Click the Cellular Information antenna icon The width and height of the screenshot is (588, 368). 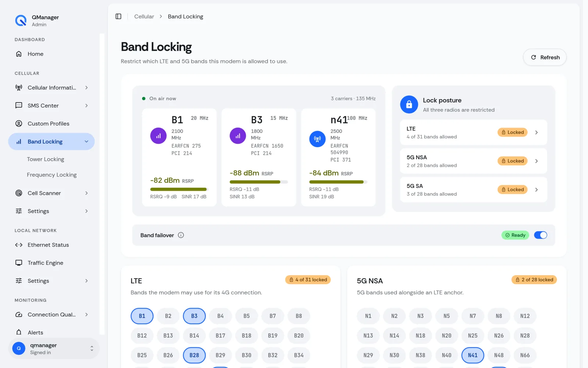click(x=19, y=88)
